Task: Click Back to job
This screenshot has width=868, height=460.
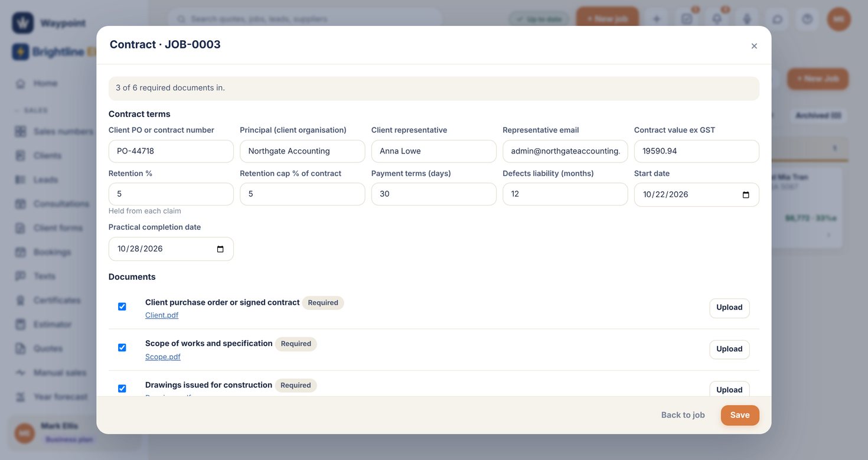Action: [683, 415]
